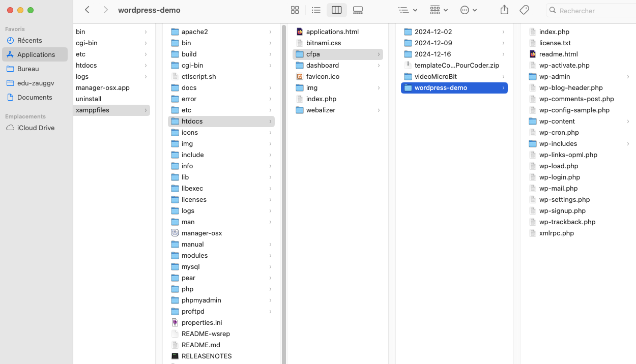
Task: Open Documents from the sidebar
Action: pyautogui.click(x=35, y=97)
